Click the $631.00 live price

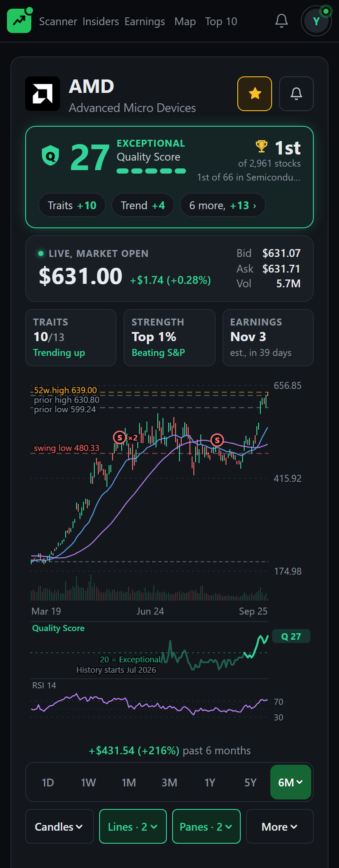click(x=81, y=276)
